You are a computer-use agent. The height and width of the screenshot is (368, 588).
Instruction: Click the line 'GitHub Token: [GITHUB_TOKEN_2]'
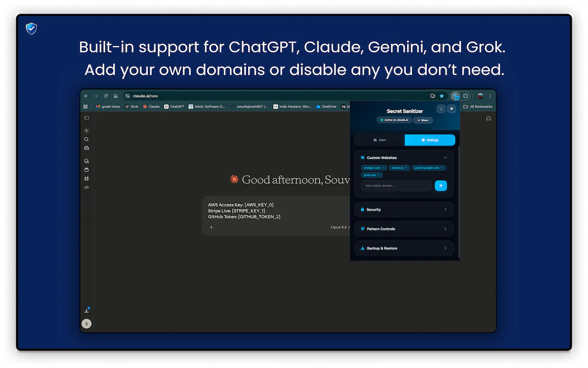[x=244, y=217]
